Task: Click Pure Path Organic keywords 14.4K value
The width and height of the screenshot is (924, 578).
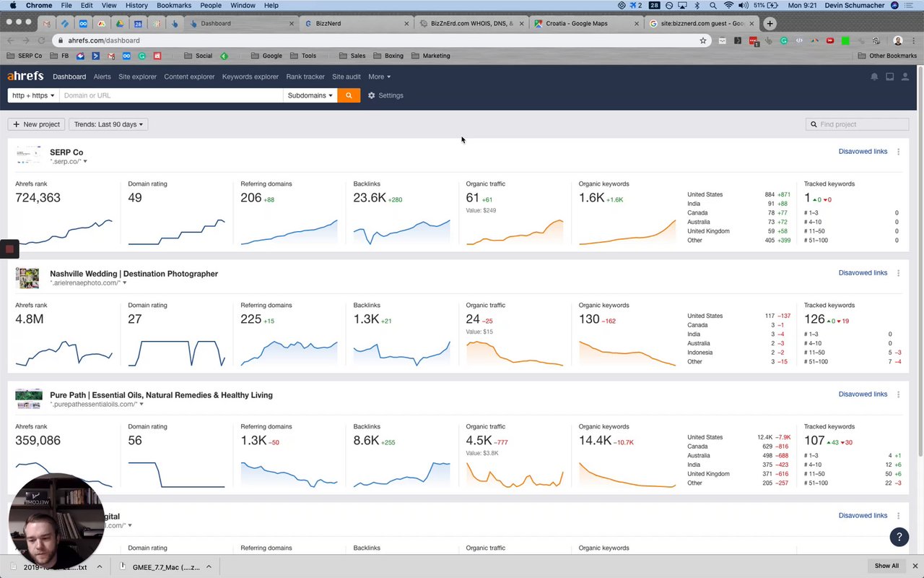Action: [x=595, y=441]
